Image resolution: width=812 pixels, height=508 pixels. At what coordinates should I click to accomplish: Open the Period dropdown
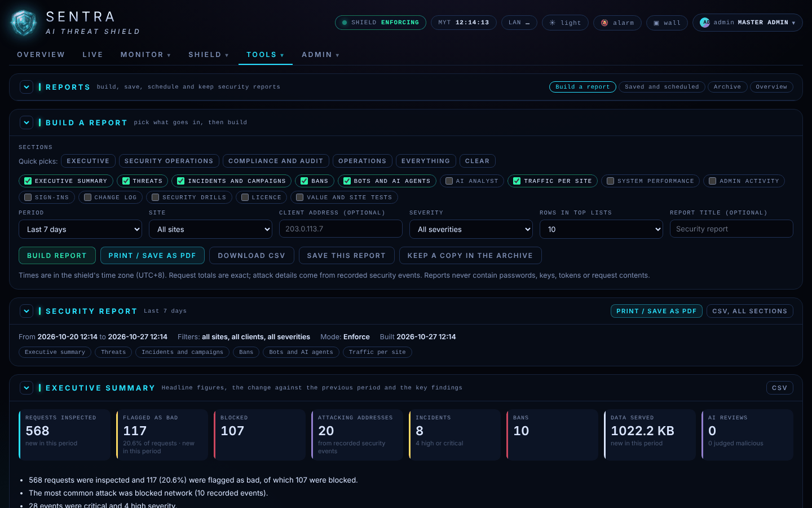pos(80,229)
